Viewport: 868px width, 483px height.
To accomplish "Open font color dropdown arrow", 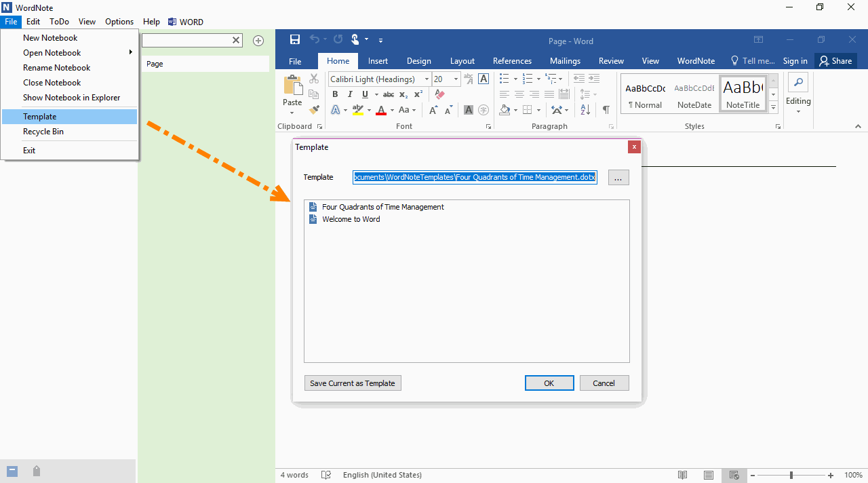I will point(392,110).
